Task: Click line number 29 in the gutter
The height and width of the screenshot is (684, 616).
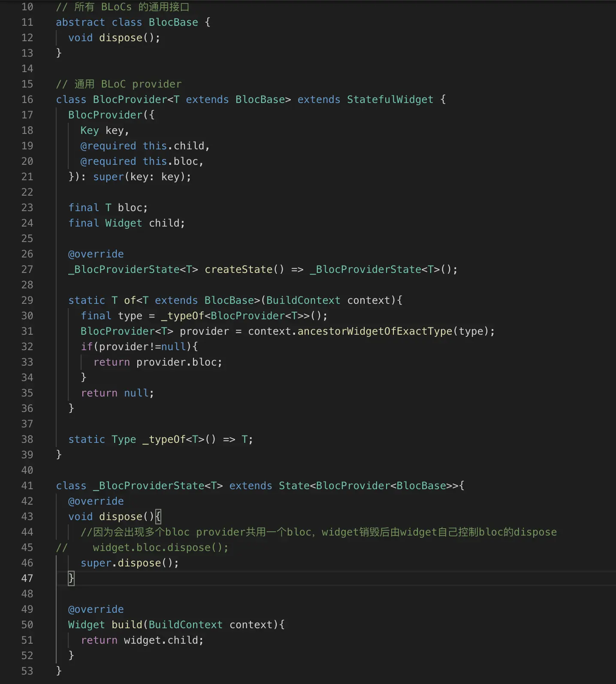Action: pos(27,300)
